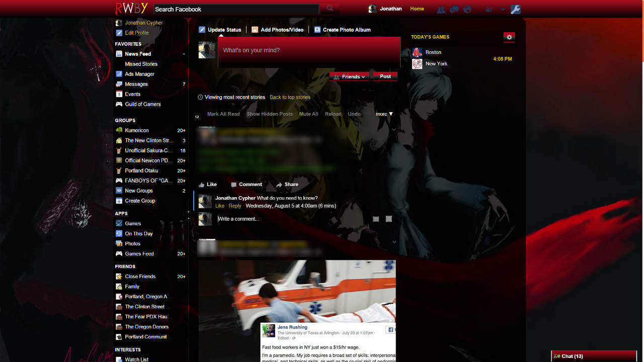Open the privacy shortcuts lock icon

489,10
